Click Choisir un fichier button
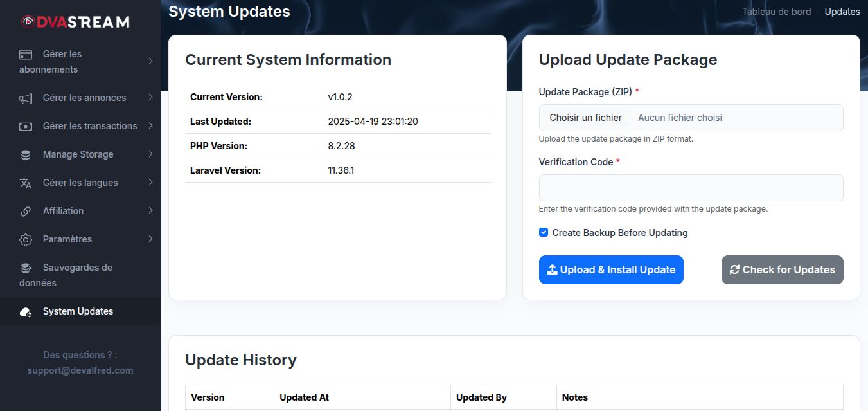868x411 pixels. [585, 118]
